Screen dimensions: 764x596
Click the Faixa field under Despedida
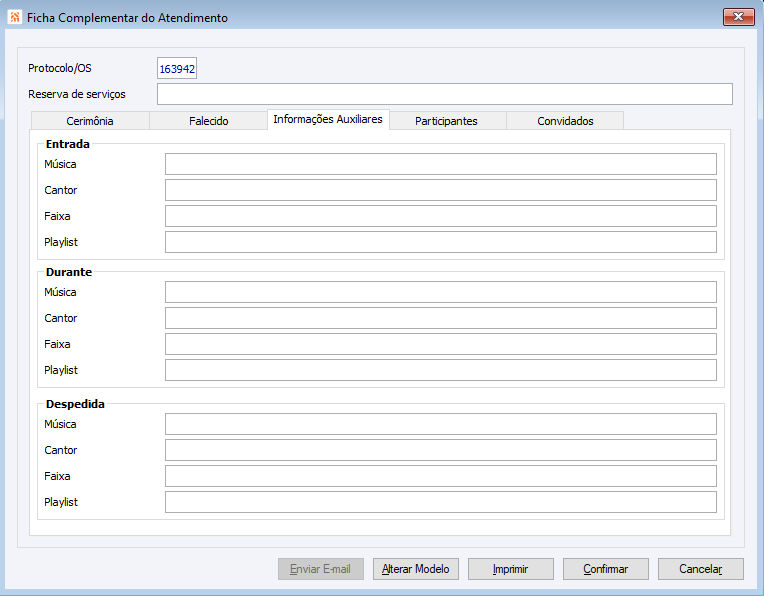click(440, 476)
